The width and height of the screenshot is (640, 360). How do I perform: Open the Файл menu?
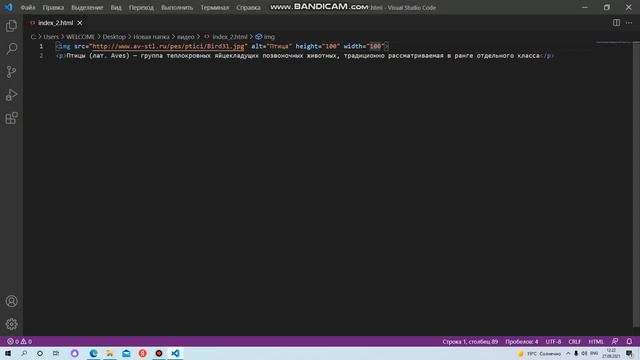[x=28, y=8]
